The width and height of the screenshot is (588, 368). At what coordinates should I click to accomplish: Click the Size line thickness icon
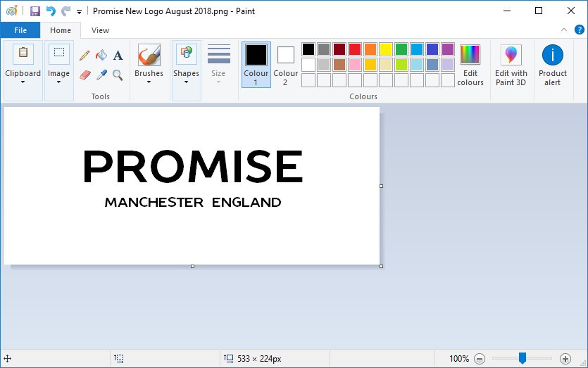(218, 54)
